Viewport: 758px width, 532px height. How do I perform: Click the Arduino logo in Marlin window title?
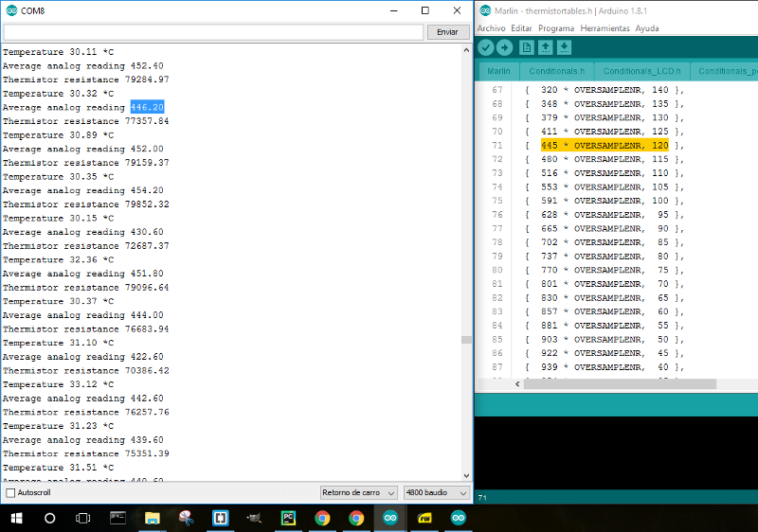485,10
